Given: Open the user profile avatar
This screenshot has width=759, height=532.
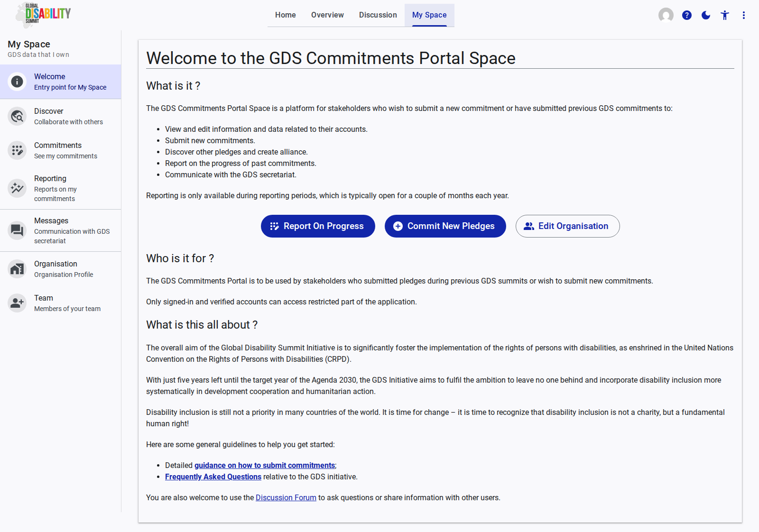Looking at the screenshot, I should [x=666, y=15].
